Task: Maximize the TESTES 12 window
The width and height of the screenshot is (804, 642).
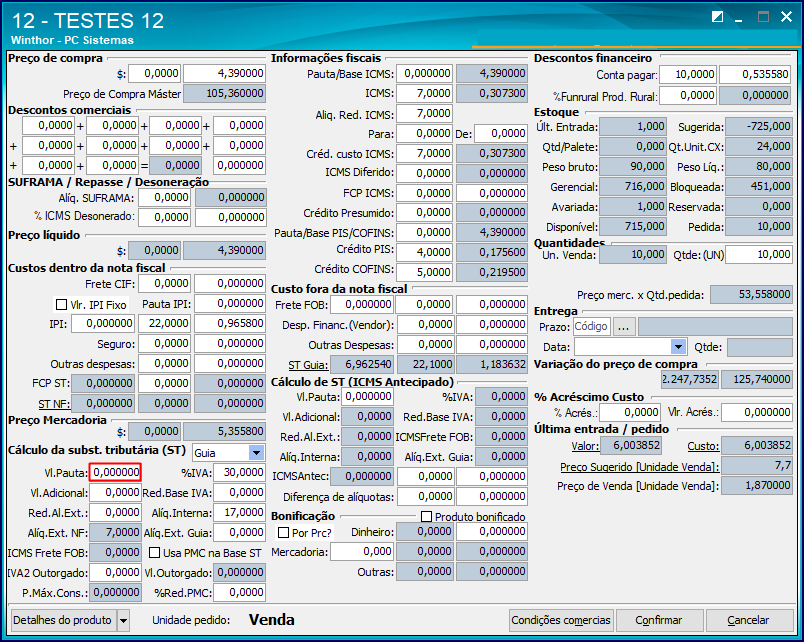Action: (763, 17)
